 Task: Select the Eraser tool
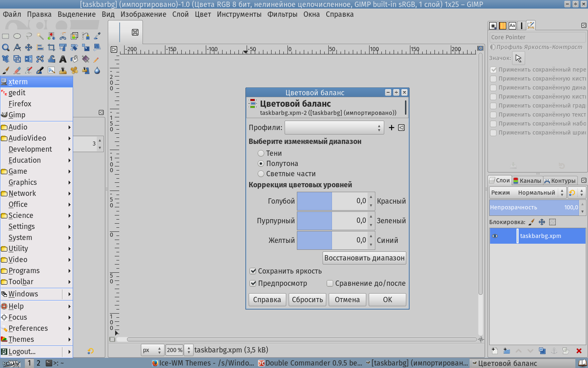(x=17, y=70)
